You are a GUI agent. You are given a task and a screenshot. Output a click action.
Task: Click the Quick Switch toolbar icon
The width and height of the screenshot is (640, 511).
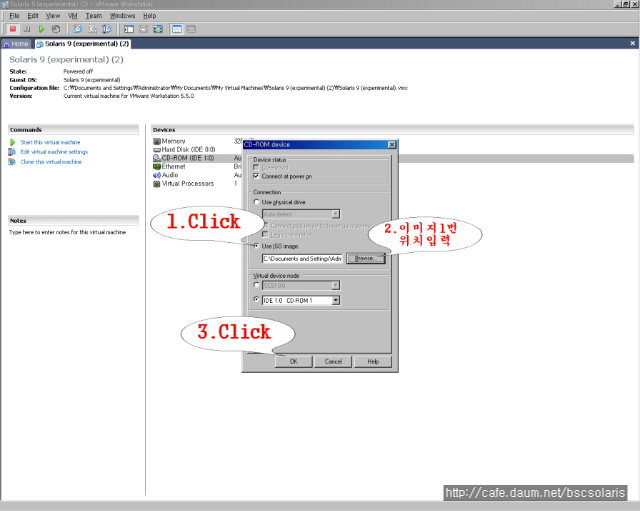click(143, 29)
